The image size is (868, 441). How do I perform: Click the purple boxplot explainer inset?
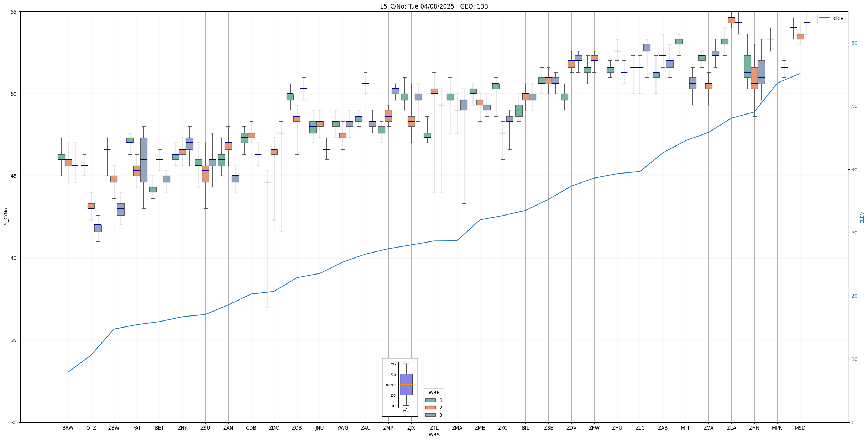[406, 384]
